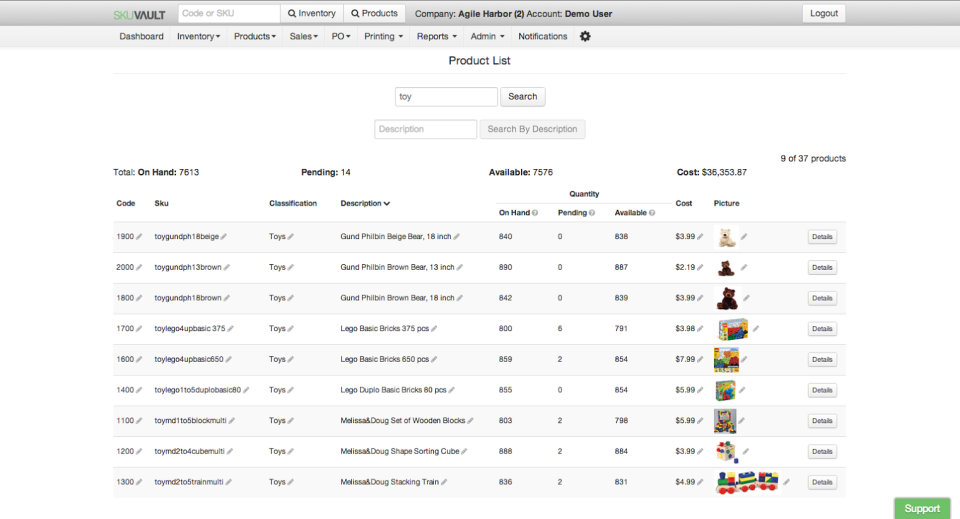This screenshot has height=519, width=960.
Task: Click the Cost column header
Action: pos(683,203)
